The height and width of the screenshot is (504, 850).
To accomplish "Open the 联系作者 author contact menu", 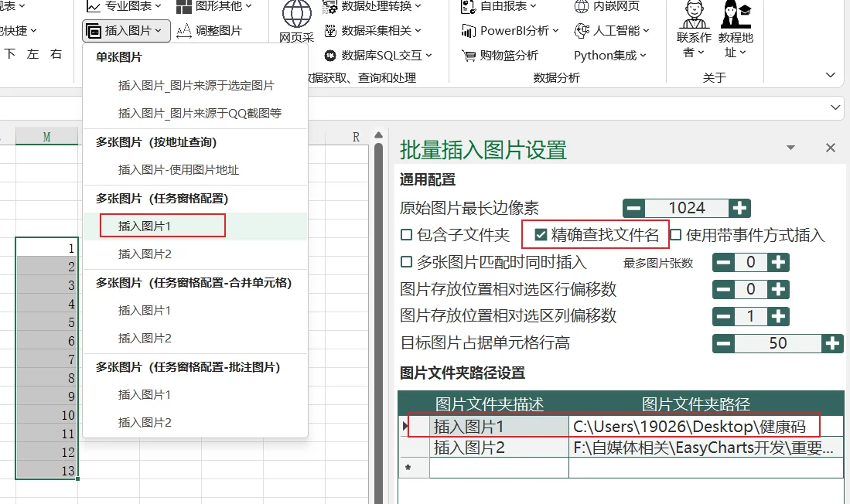I will 694,29.
